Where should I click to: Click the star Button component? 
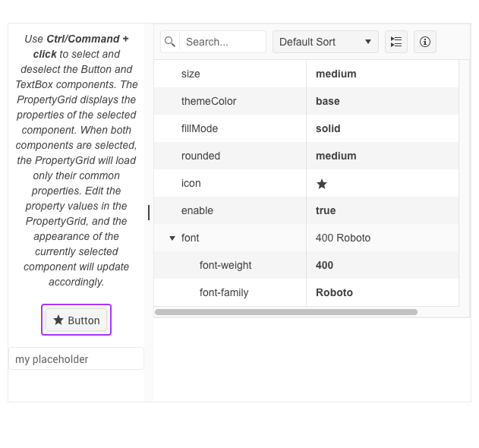point(76,320)
